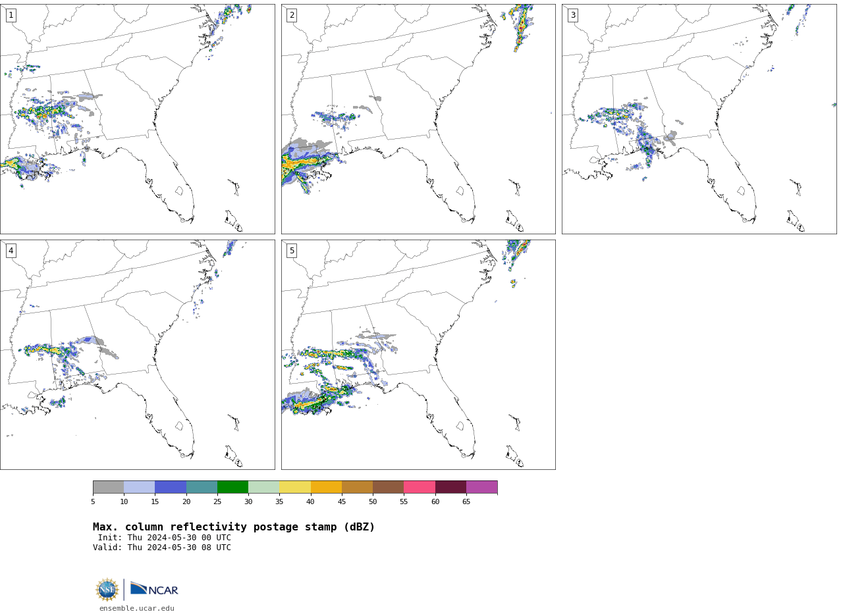Click the panel number 2 label
Image resolution: width=843 pixels, height=616 pixels.
pos(292,15)
